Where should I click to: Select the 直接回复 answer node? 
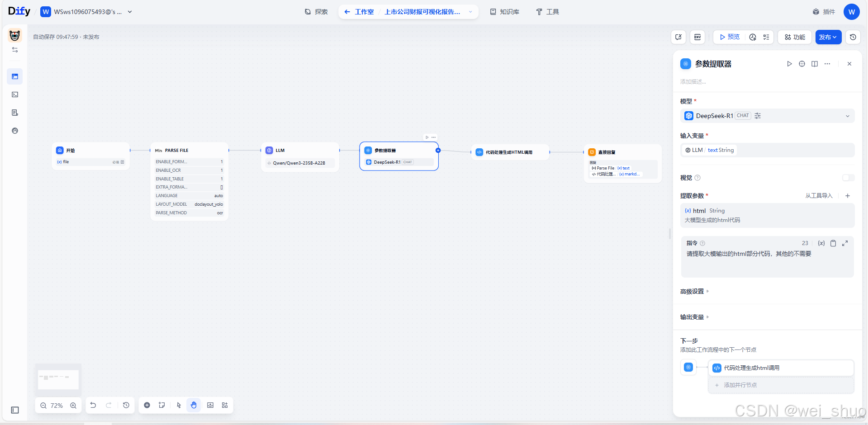point(623,163)
